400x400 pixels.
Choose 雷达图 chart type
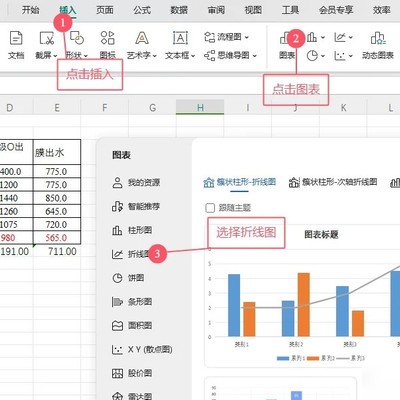click(x=132, y=396)
